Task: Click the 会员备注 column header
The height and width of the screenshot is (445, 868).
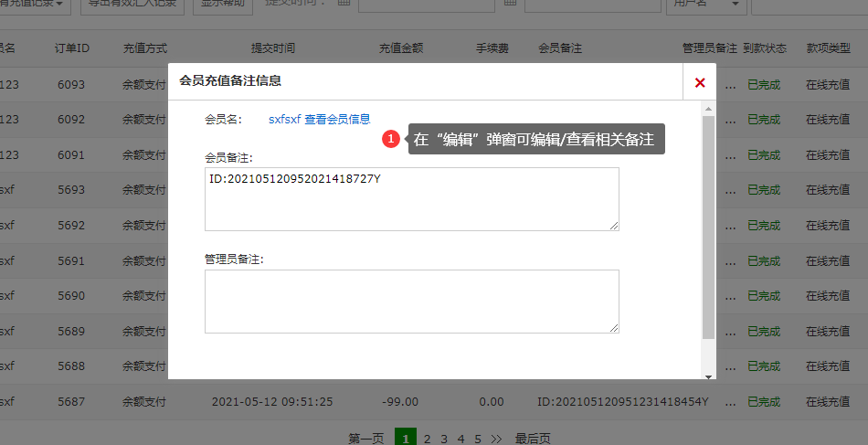Action: pos(560,48)
